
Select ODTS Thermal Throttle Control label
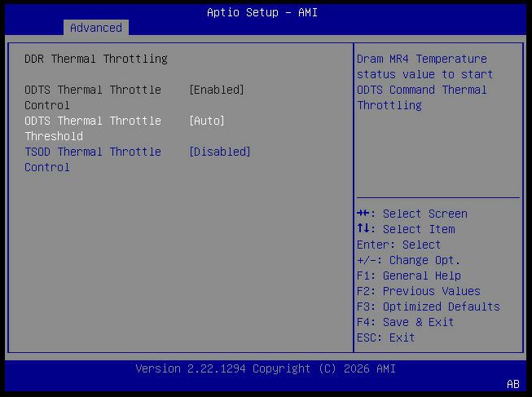[x=93, y=98]
